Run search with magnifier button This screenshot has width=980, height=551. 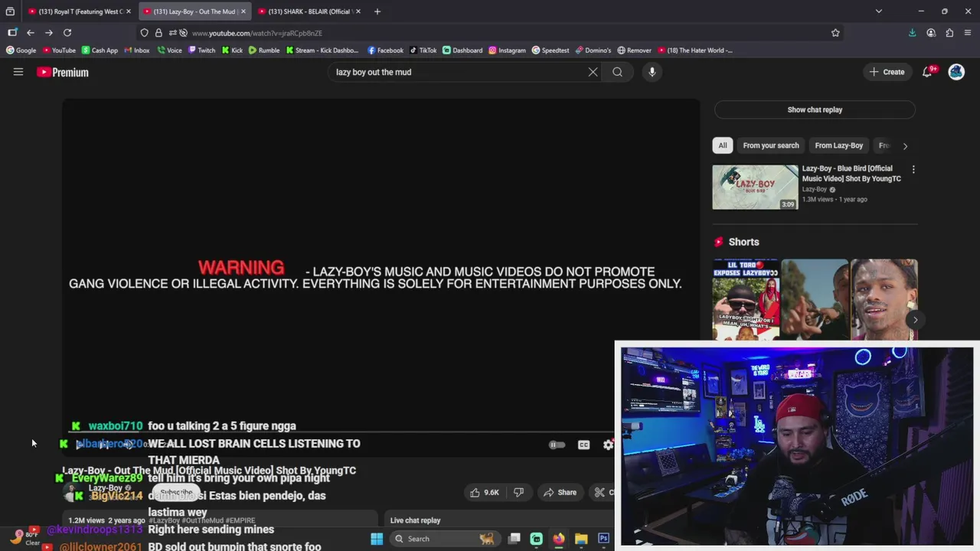617,72
